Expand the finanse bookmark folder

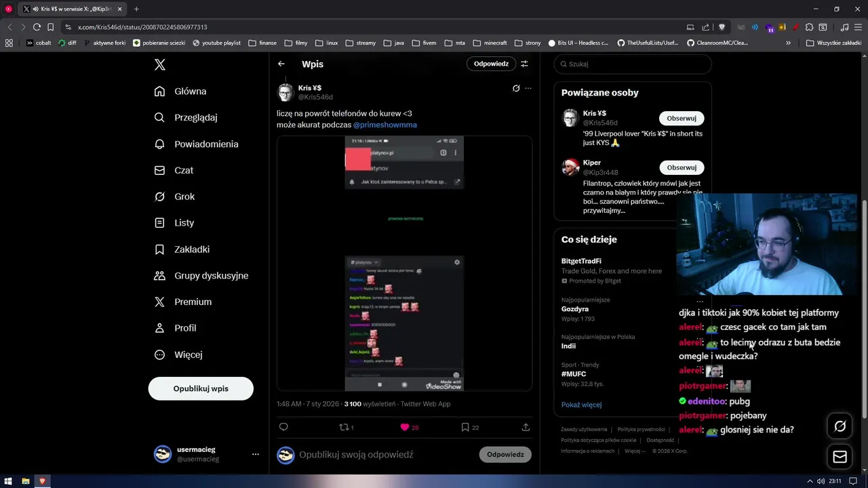click(262, 43)
